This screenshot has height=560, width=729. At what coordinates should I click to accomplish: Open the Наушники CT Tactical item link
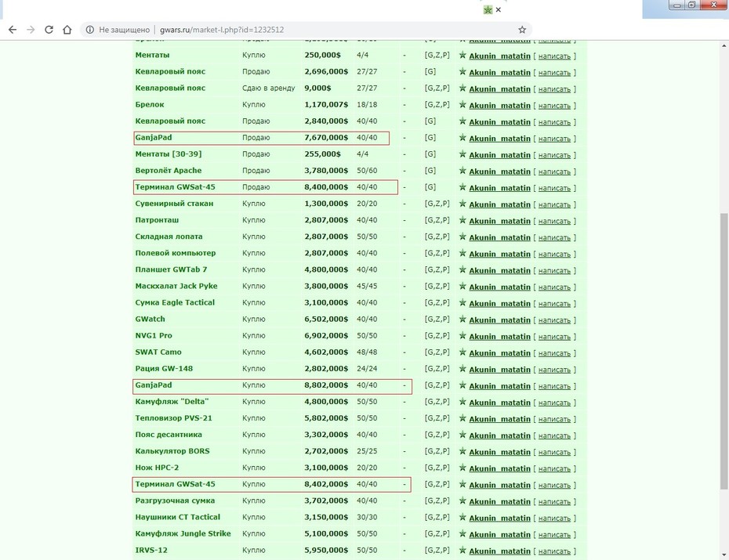(178, 517)
